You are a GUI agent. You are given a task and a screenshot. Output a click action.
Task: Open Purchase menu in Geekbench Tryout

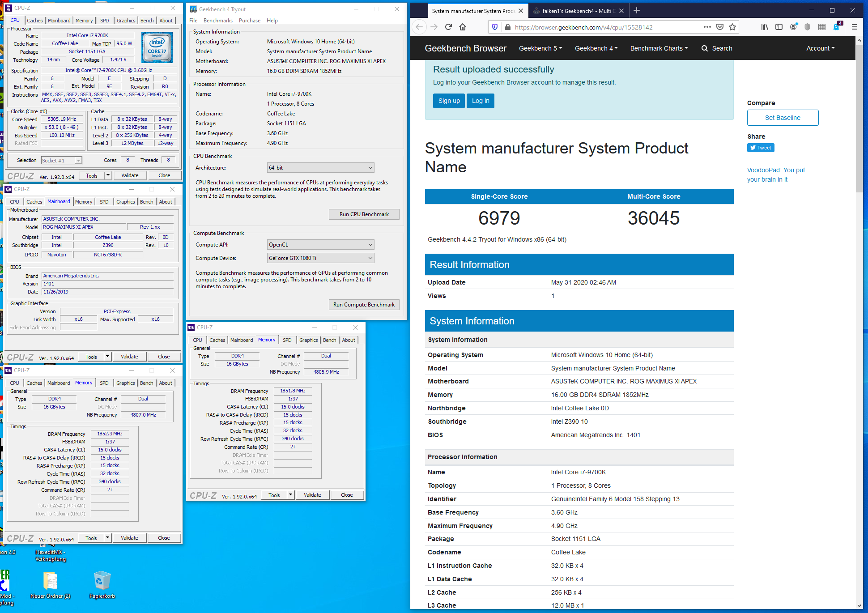click(250, 21)
